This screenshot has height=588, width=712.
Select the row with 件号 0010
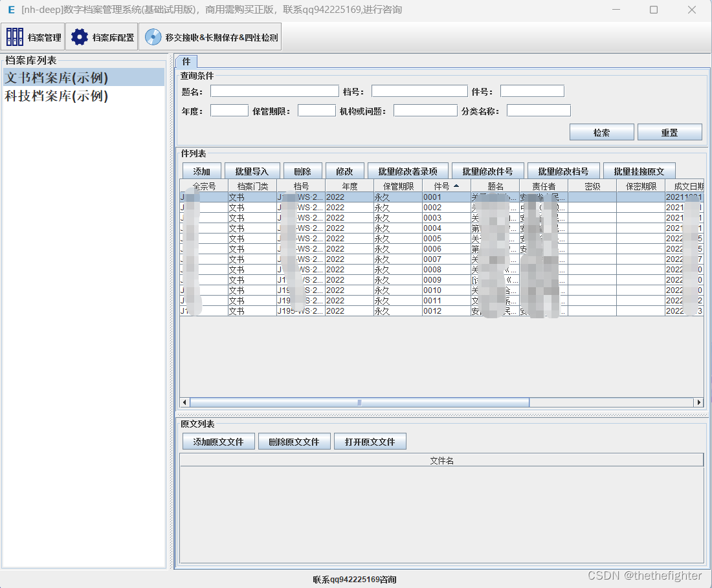point(442,290)
